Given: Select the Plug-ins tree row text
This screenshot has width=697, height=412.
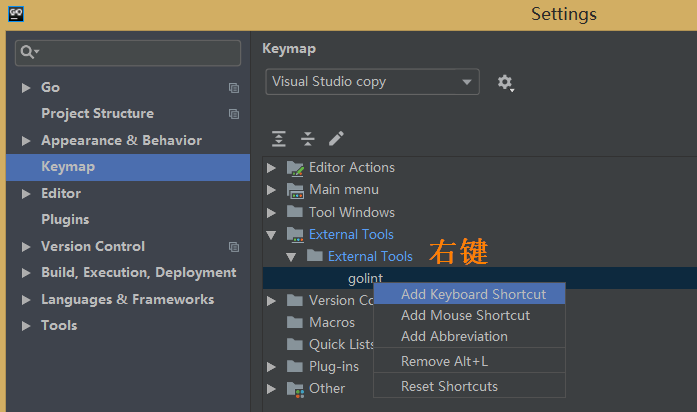Looking at the screenshot, I should pyautogui.click(x=334, y=367).
